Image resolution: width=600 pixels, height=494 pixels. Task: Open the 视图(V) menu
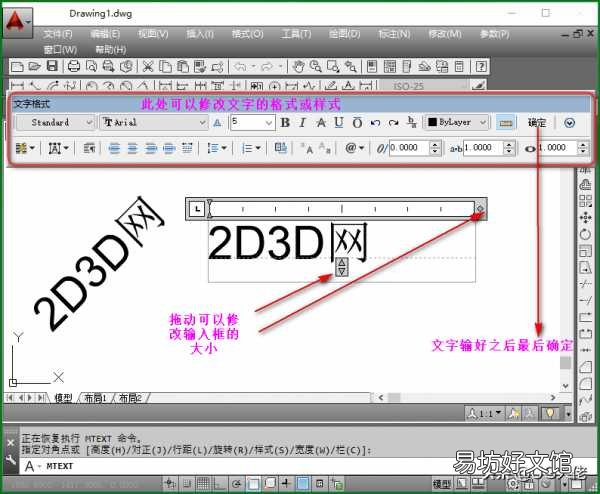(x=153, y=34)
